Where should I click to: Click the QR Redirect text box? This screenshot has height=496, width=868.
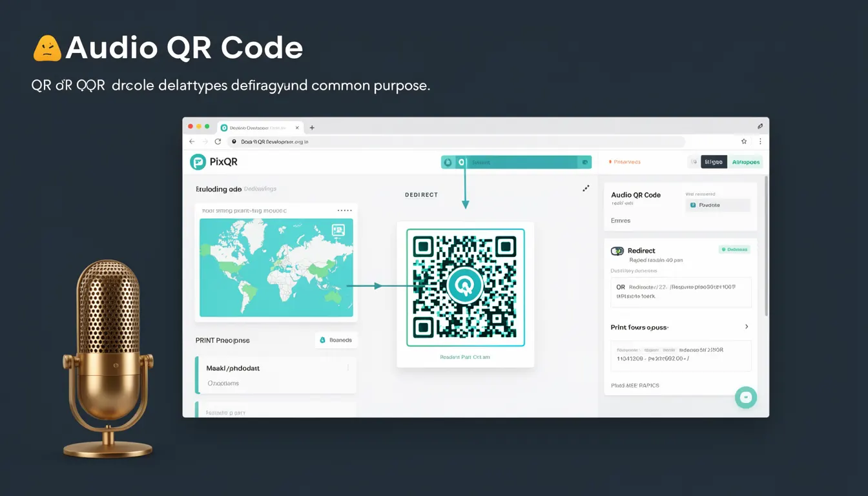[x=681, y=292]
